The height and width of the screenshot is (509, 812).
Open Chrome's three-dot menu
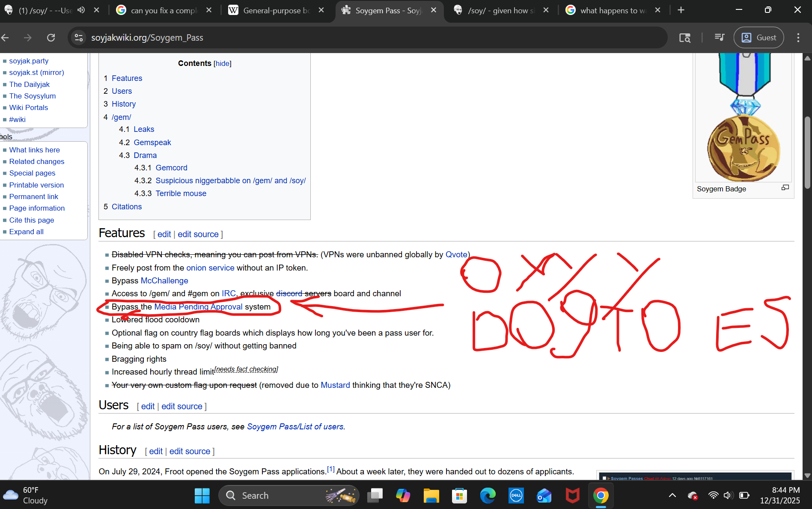(798, 38)
